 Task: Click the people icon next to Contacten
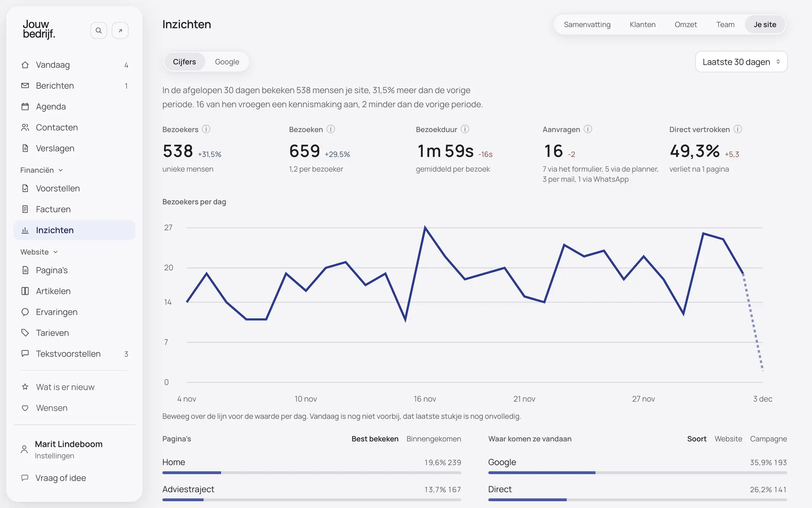(x=25, y=127)
